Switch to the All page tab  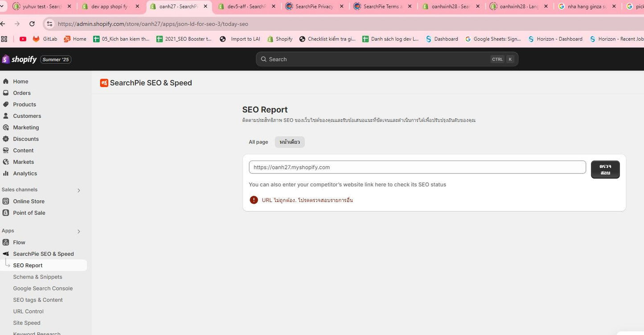(x=258, y=142)
